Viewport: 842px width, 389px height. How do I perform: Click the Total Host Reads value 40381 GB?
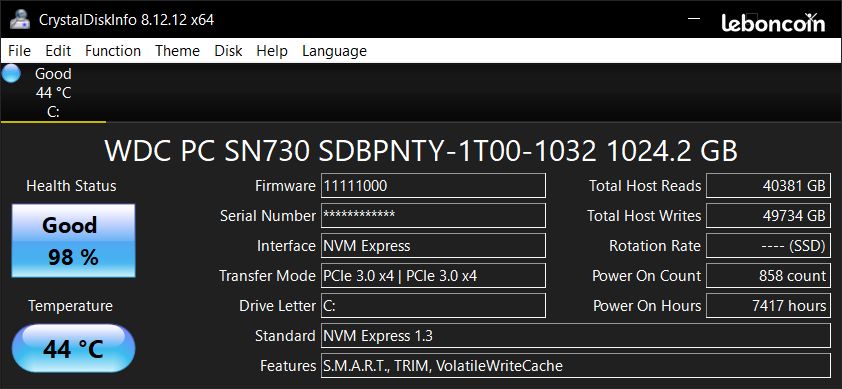tap(768, 186)
